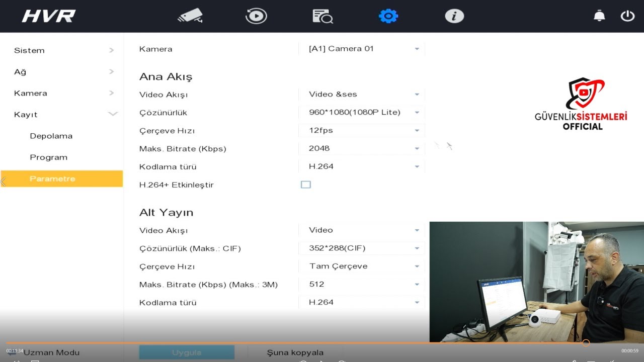Open the 12fps frame rate dropdown
This screenshot has height=362, width=644.
pyautogui.click(x=362, y=130)
